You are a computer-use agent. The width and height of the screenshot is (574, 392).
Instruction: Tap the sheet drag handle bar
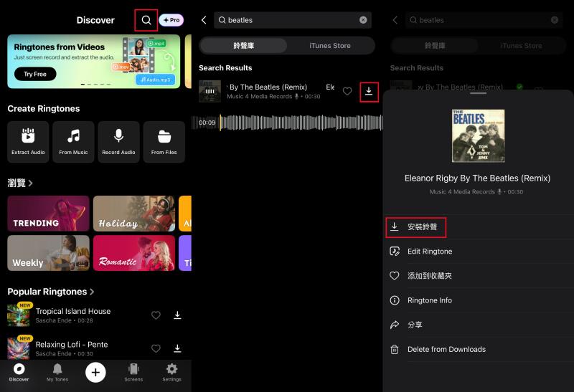coord(478,93)
